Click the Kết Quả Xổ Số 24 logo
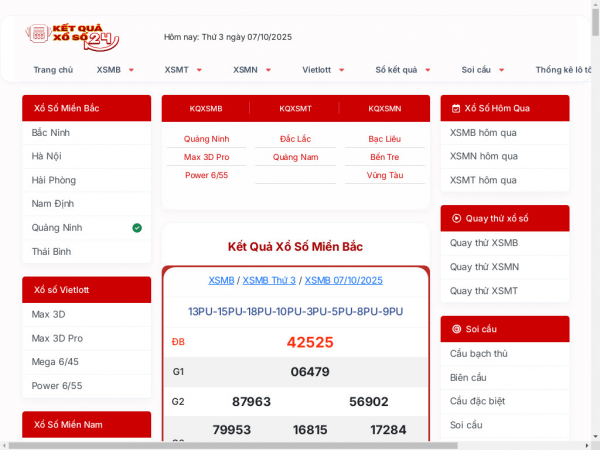600x450 pixels. [x=72, y=38]
